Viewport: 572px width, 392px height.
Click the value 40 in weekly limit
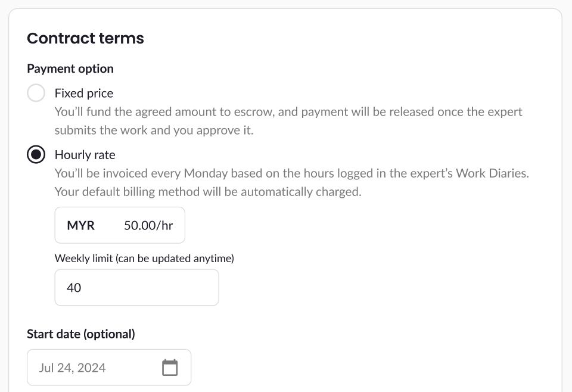click(x=74, y=288)
